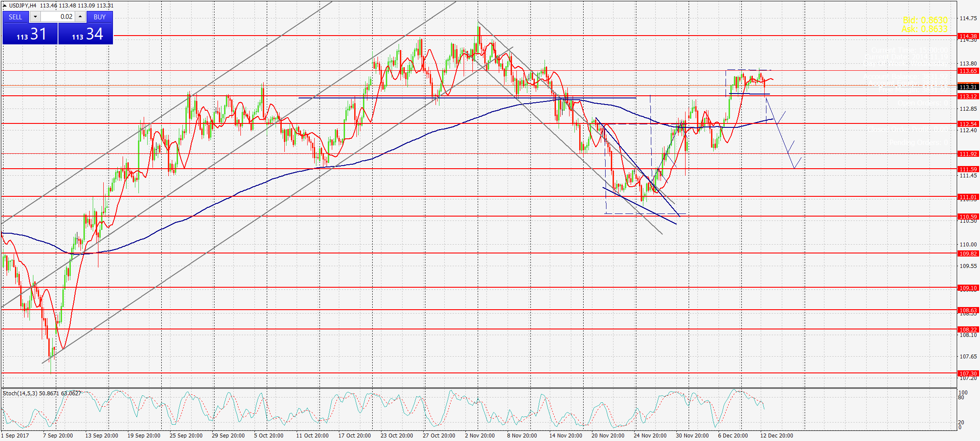Click the 25 Sep 20:00 date label

(186, 436)
